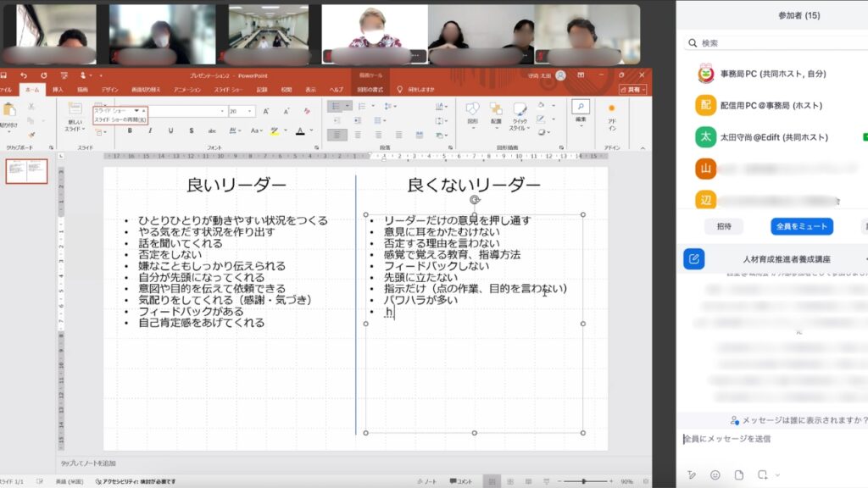Open the line spacing dropdown
The image size is (868, 488).
(390, 106)
